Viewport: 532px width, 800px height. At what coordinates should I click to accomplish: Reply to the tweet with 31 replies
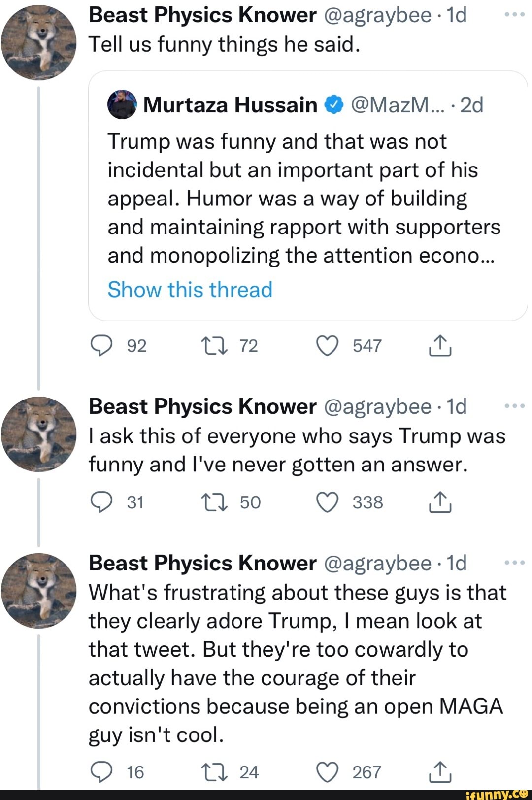pos(102,502)
